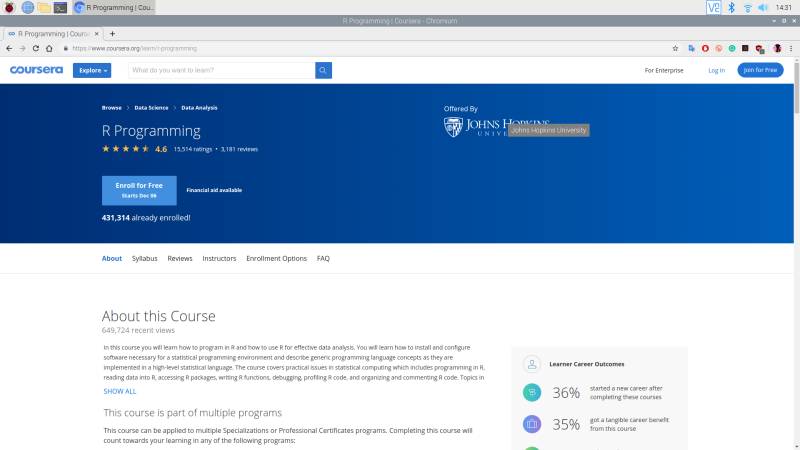Open the For Enterprise link
Screen dimensions: 800x450
pyautogui.click(x=664, y=70)
